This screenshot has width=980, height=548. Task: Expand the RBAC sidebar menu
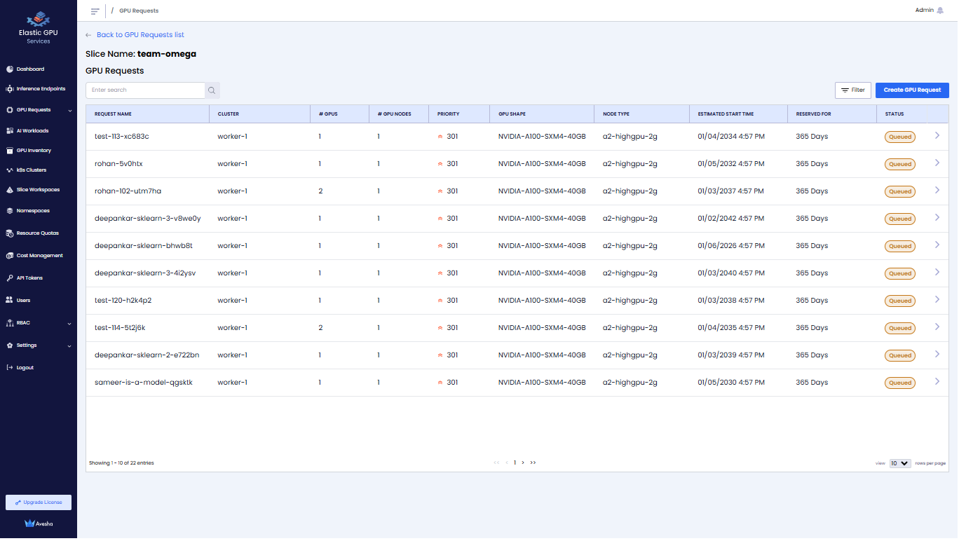coord(69,323)
